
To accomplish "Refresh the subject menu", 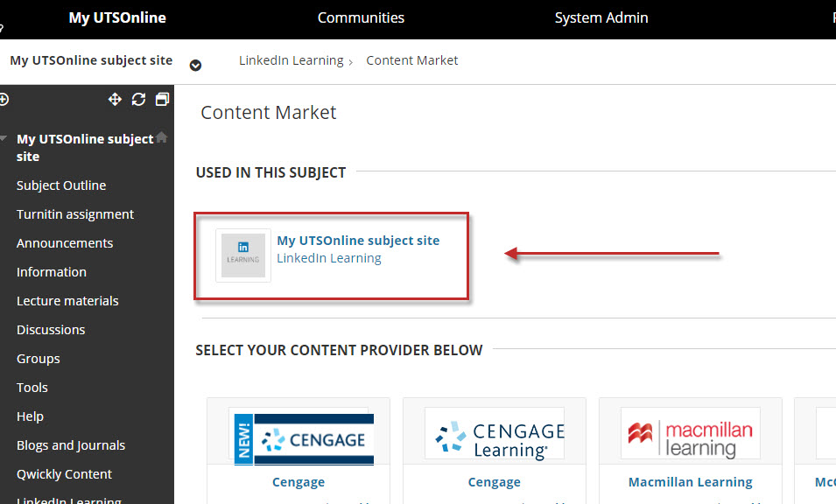I will coord(138,100).
